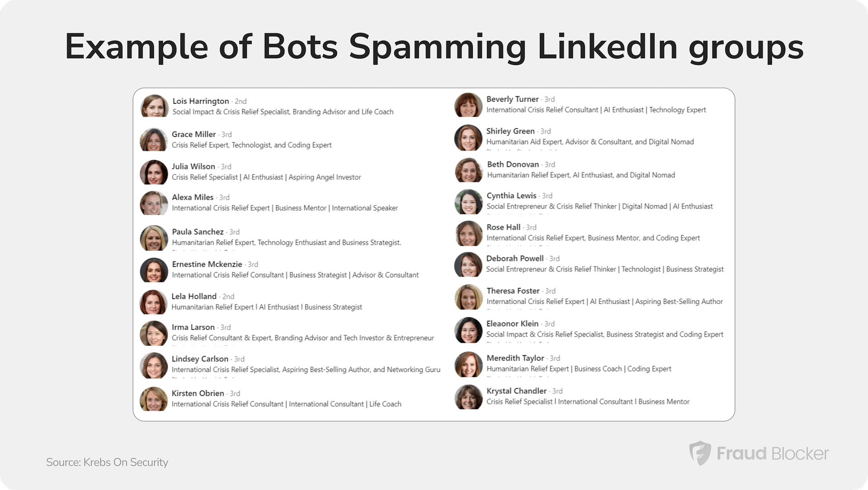Image resolution: width=868 pixels, height=490 pixels.
Task: Click Beverly Turner's profile photo
Action: (x=468, y=105)
